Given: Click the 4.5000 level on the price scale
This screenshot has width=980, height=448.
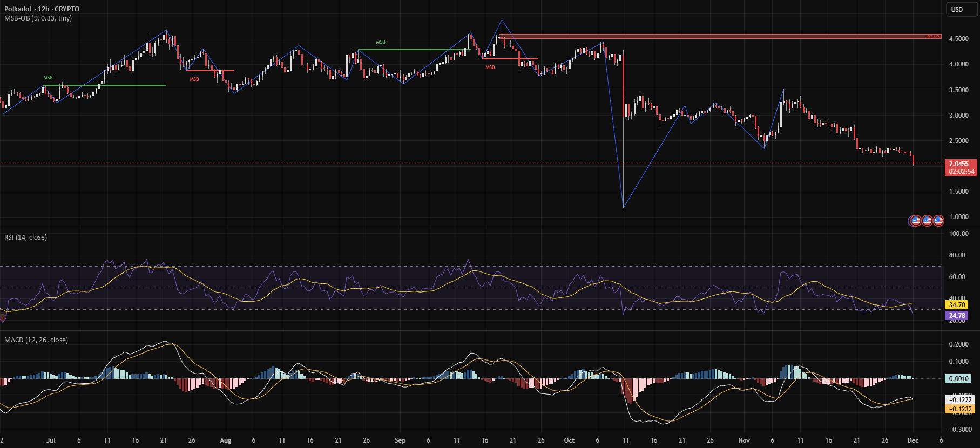Looking at the screenshot, I should tap(958, 39).
